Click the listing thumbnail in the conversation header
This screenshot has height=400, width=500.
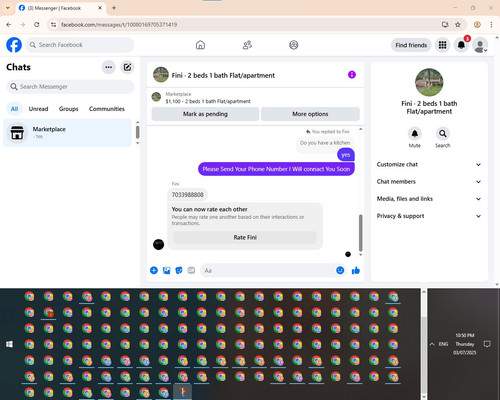tap(161, 75)
